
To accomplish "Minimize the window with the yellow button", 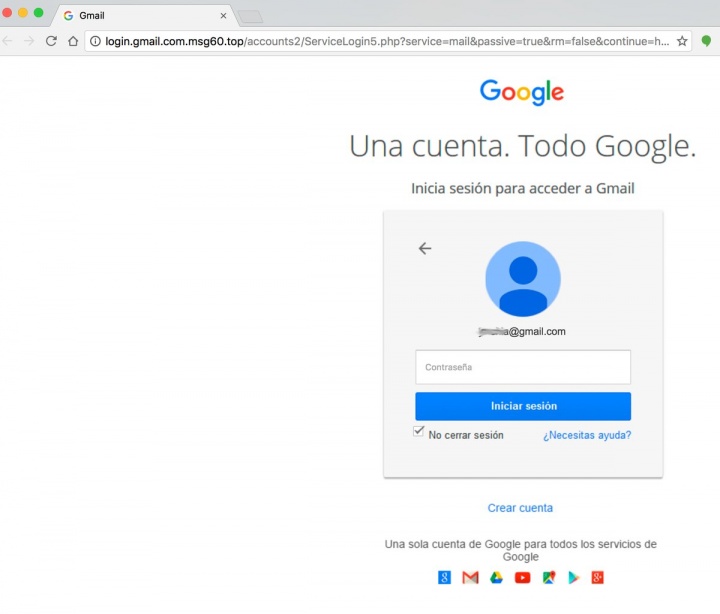I will 22,12.
